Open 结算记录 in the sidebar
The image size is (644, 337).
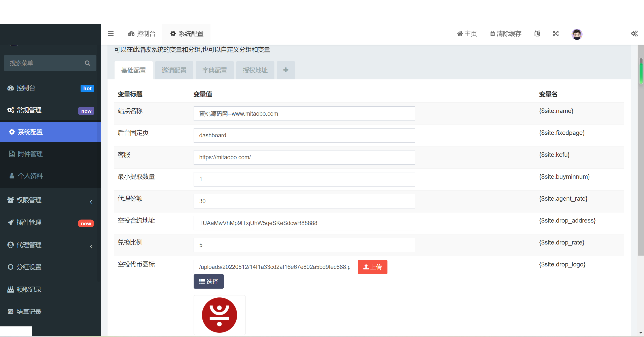[x=50, y=312]
